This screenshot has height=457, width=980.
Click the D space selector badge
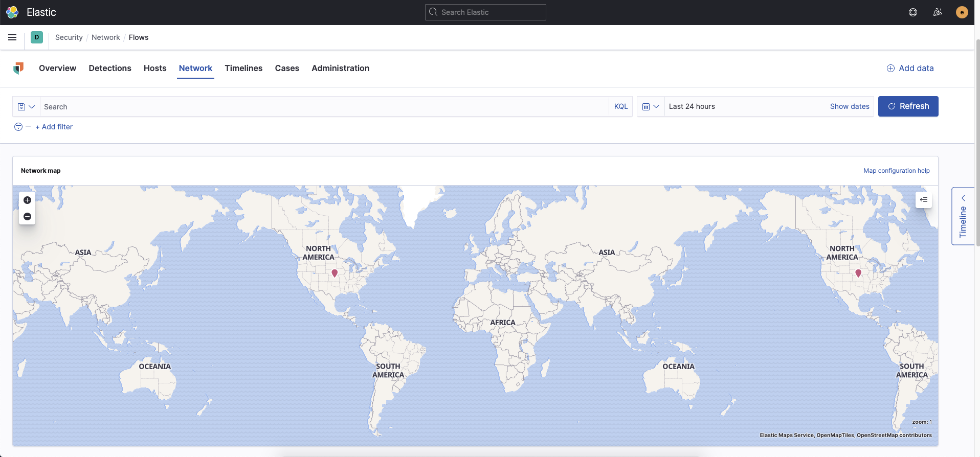[x=37, y=37]
